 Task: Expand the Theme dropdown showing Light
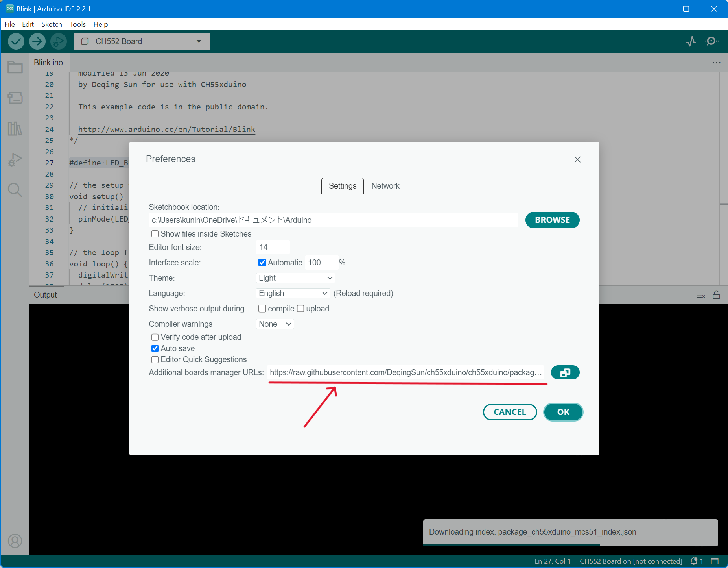[295, 278]
